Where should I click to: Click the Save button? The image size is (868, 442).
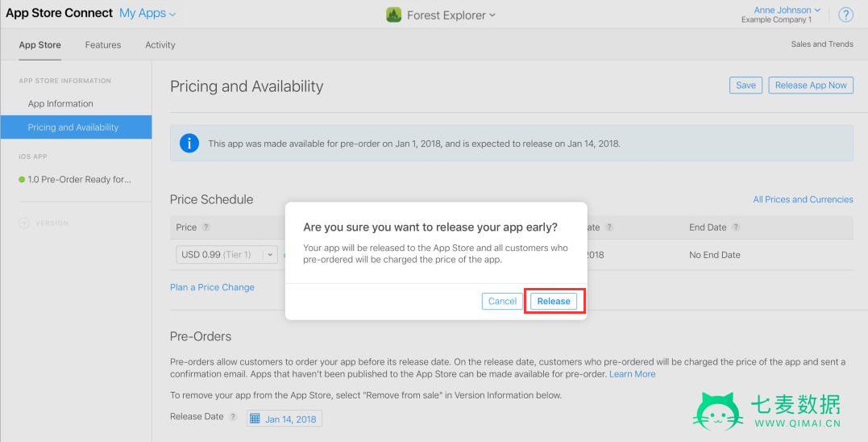coord(745,85)
